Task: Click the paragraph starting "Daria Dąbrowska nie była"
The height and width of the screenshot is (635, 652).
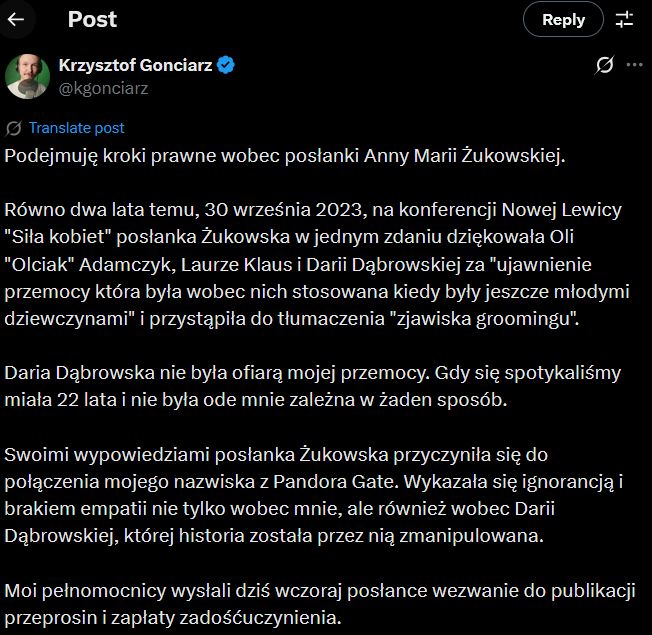Action: click(x=312, y=386)
